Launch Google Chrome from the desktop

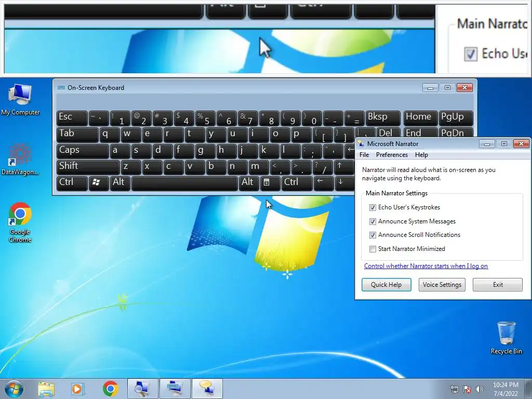[x=20, y=222]
